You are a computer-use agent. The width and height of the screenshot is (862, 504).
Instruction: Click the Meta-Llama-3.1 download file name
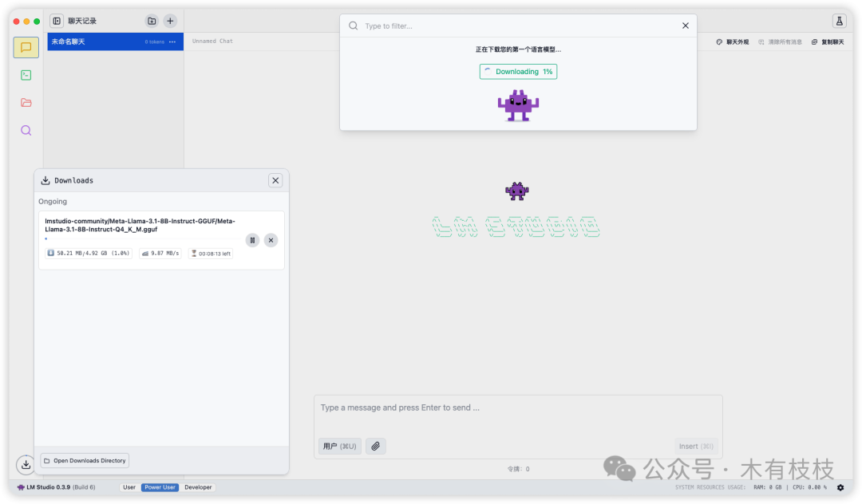click(x=140, y=225)
